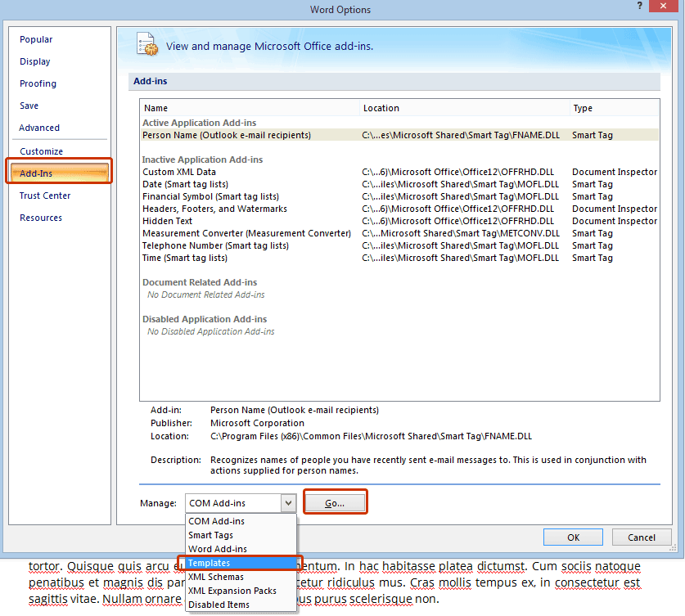Open the Display options category

click(x=35, y=61)
